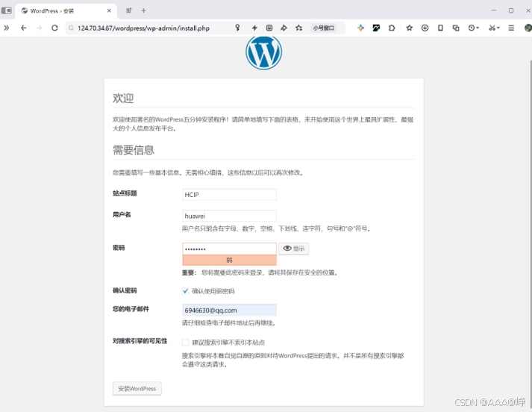
Task: Toggle 确认使用弱密码 checkbox
Action: [x=185, y=291]
